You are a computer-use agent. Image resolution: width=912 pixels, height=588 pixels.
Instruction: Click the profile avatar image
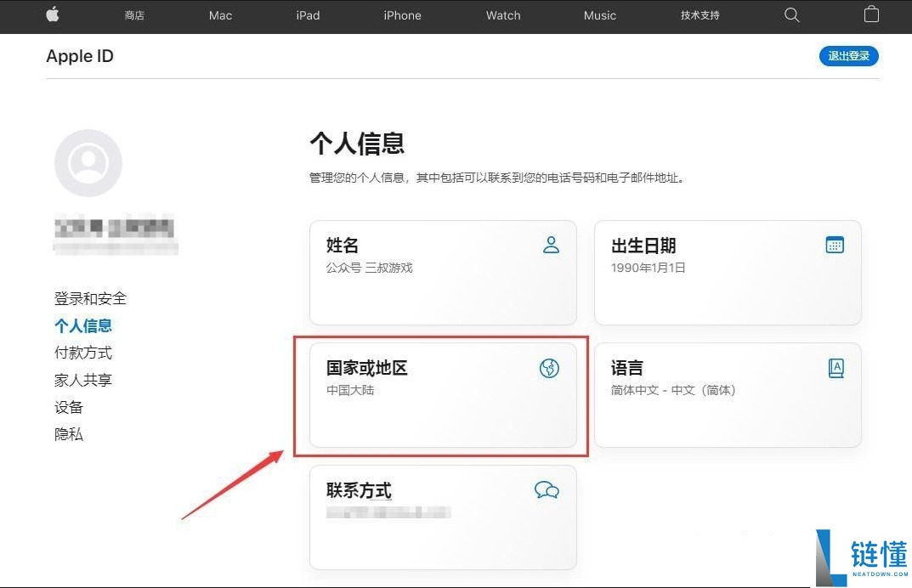(88, 162)
